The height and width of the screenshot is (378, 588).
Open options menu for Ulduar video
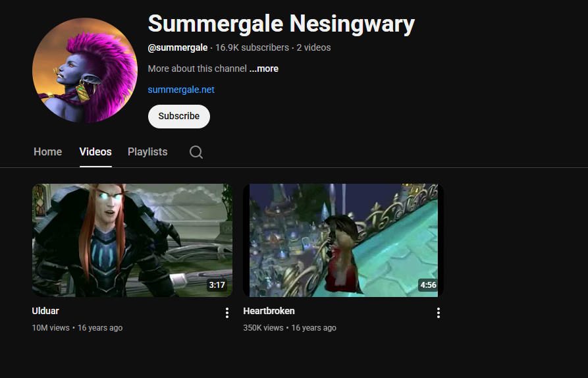point(227,313)
